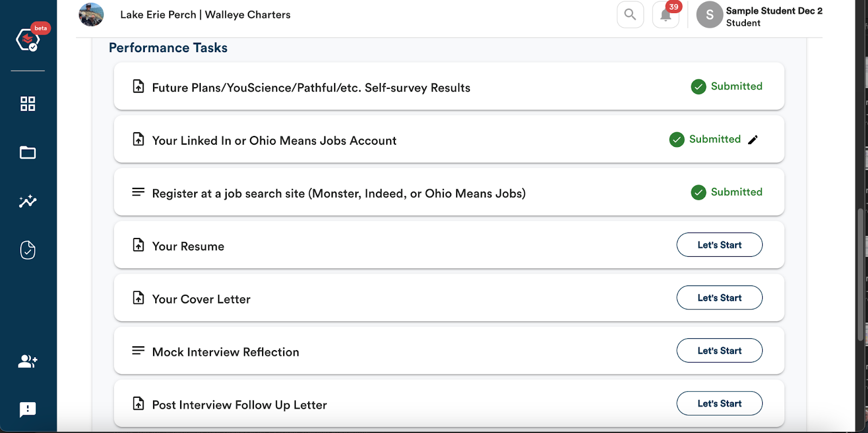Open the search magnifier icon
Image resolution: width=868 pixels, height=433 pixels.
pos(630,15)
